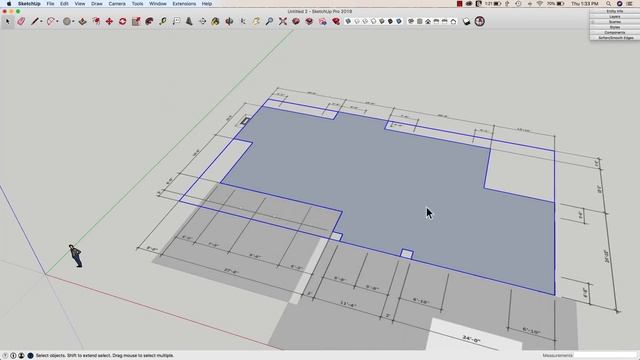The height and width of the screenshot is (360, 640).
Task: Activate the Arc tool
Action: (x=51, y=21)
